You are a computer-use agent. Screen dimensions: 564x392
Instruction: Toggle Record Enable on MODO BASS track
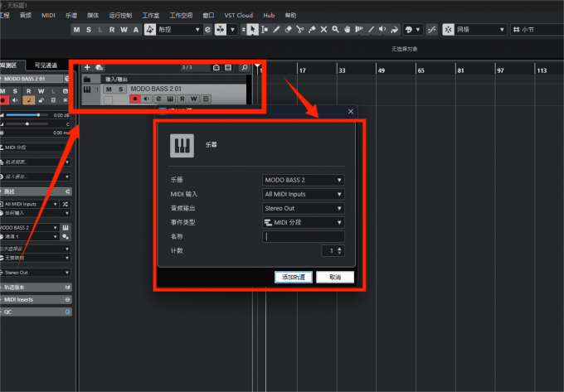pos(135,99)
